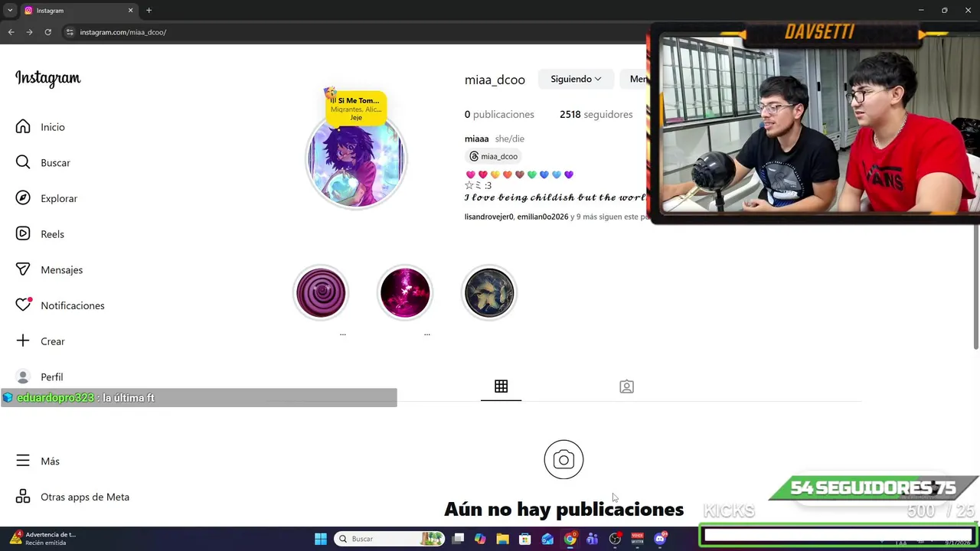The width and height of the screenshot is (980, 551).
Task: Click the partially visible Mensaje button
Action: (635, 79)
